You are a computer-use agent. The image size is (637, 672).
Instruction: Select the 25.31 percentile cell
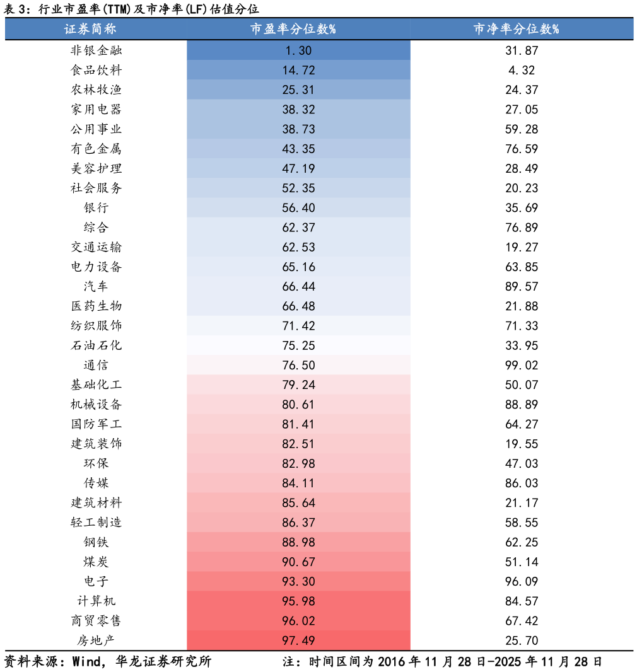298,90
